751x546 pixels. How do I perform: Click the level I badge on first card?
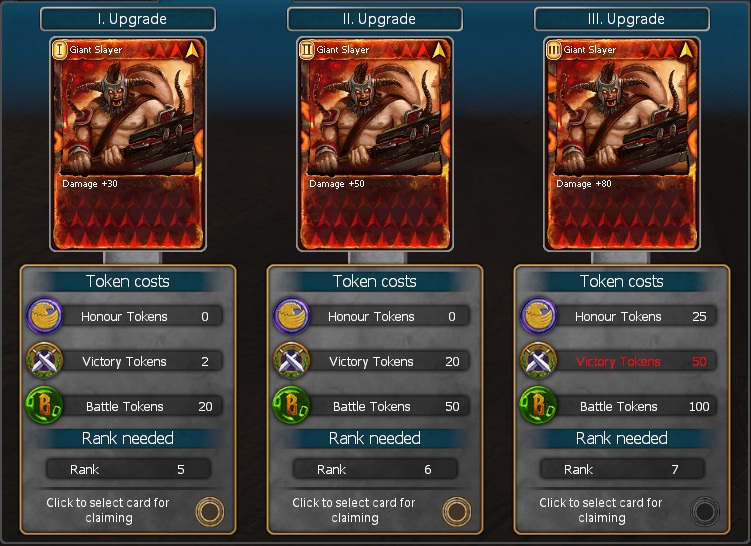(x=59, y=49)
